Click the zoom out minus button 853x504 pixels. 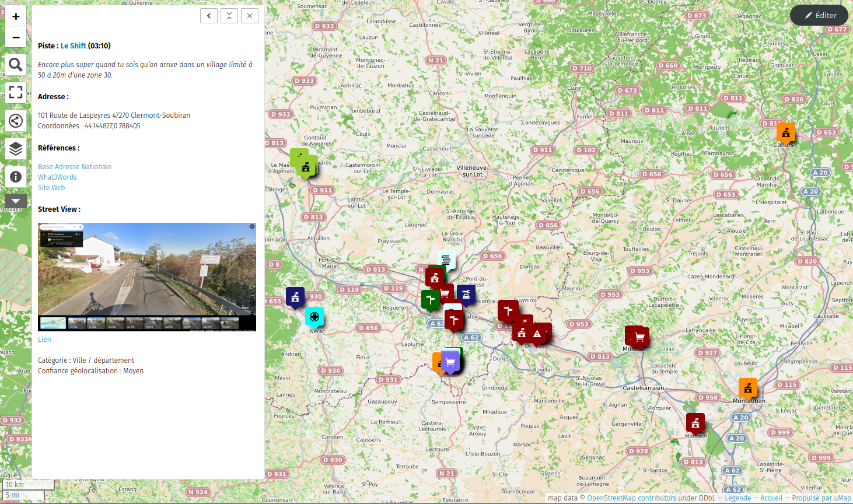16,37
